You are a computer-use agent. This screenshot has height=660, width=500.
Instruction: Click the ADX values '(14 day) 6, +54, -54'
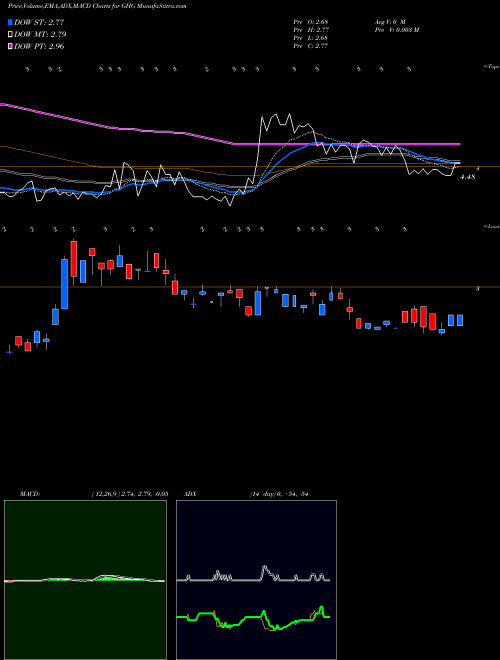tap(279, 494)
